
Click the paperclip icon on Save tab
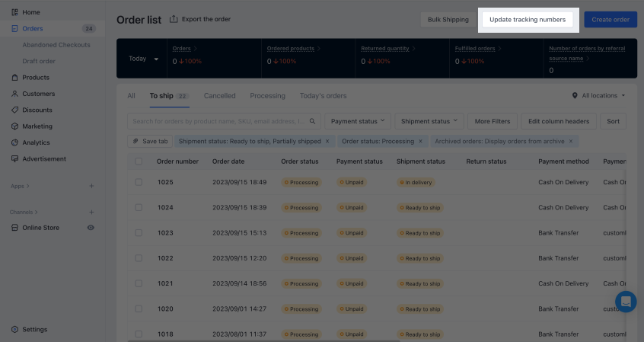(135, 141)
